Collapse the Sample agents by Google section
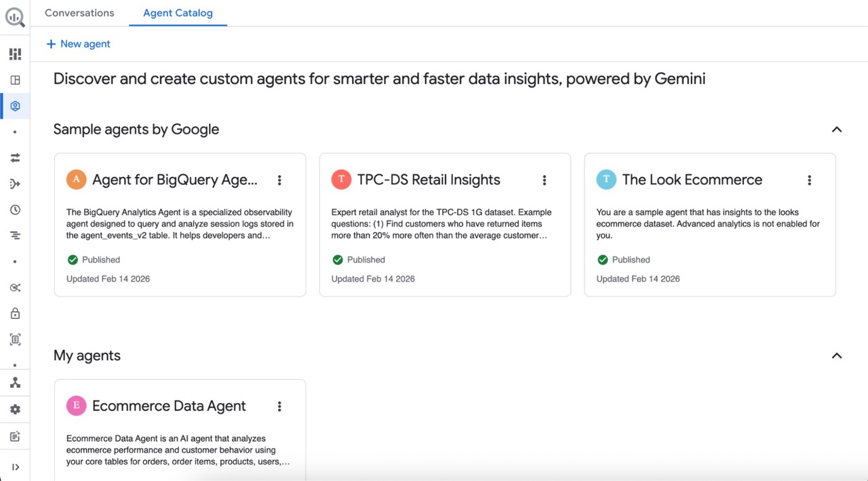 coord(836,130)
